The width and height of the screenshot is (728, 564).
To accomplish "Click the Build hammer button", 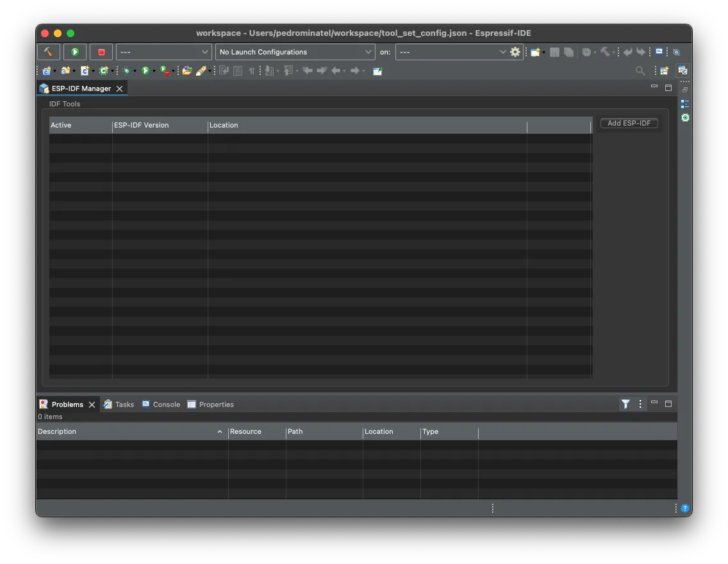I will pyautogui.click(x=48, y=52).
